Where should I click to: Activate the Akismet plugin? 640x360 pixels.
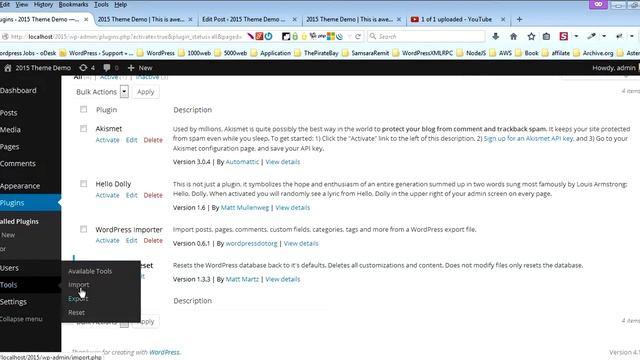107,140
